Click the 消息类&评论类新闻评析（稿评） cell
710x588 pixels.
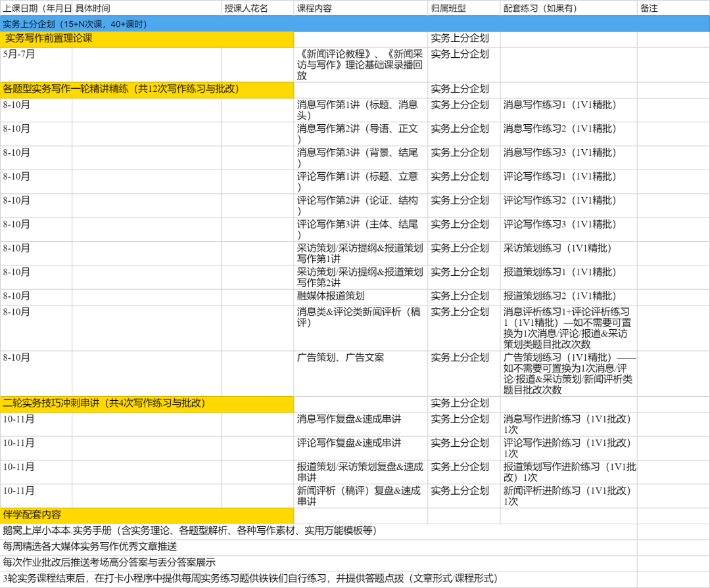(361, 328)
